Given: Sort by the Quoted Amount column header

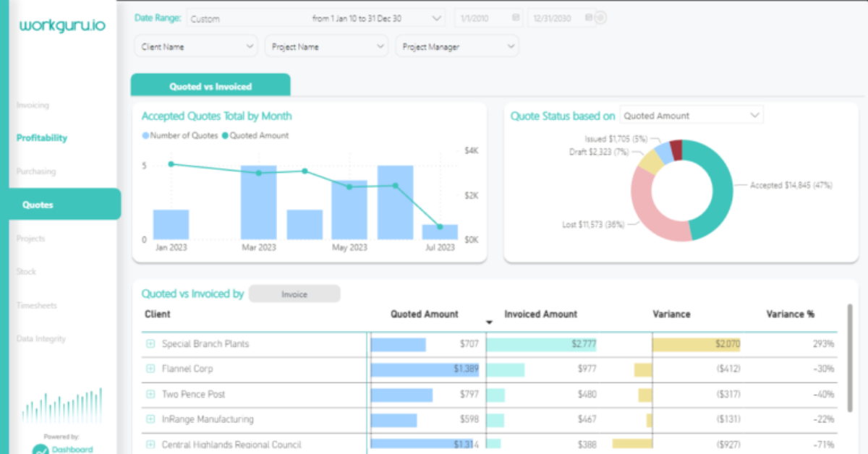Looking at the screenshot, I should [424, 314].
